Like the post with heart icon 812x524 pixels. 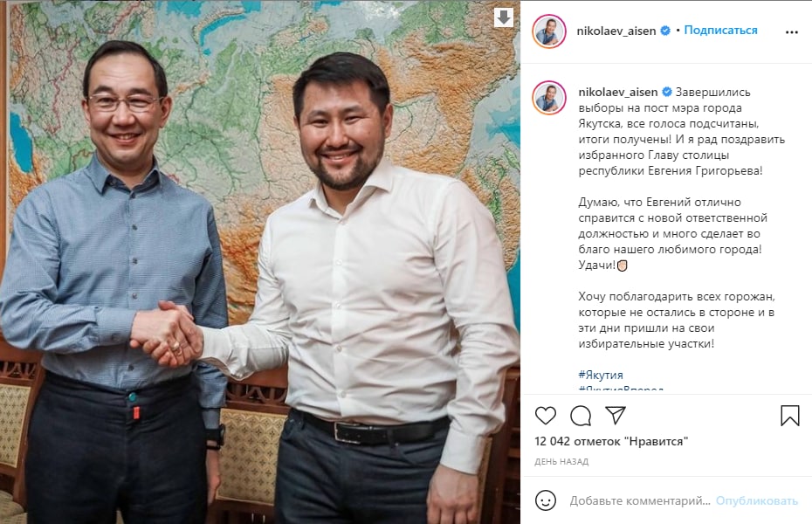pyautogui.click(x=546, y=415)
